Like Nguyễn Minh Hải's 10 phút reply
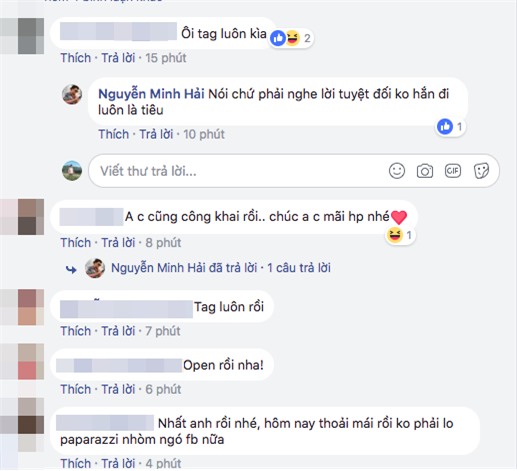517x471 pixels. click(113, 134)
